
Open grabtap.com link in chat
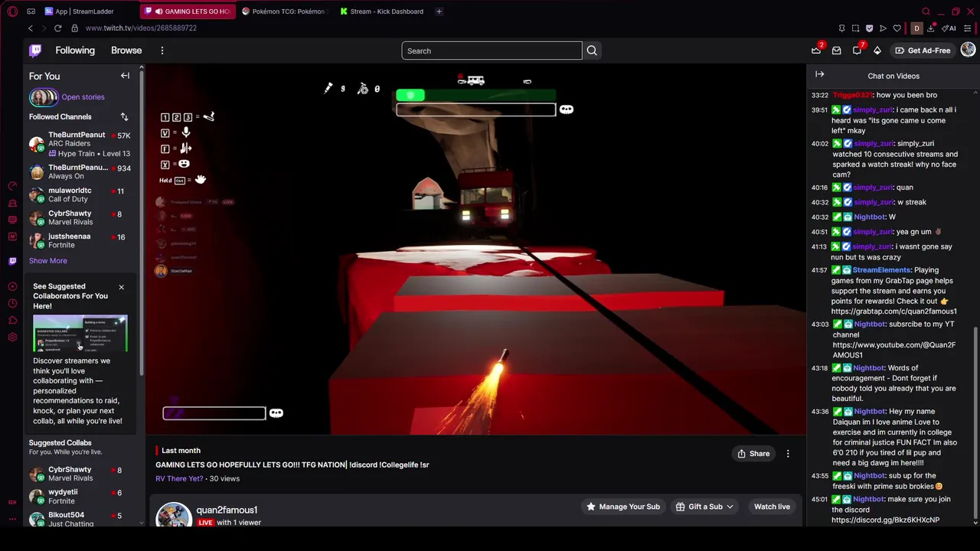893,311
